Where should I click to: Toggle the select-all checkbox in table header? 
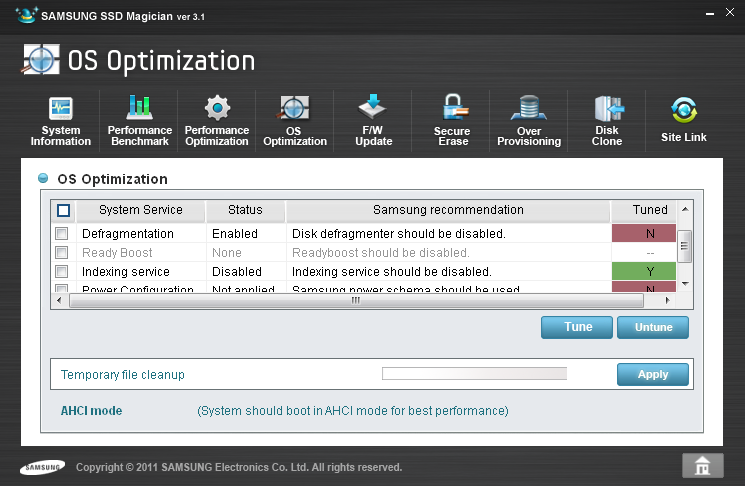click(63, 210)
